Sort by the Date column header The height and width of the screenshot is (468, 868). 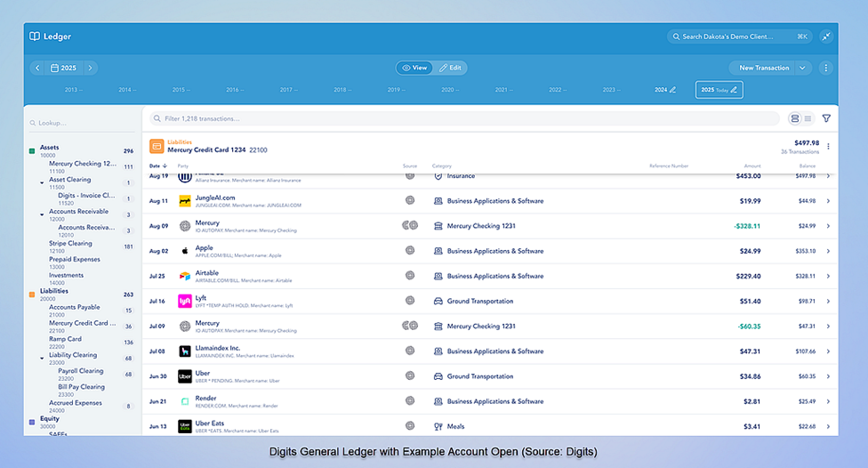coord(157,165)
